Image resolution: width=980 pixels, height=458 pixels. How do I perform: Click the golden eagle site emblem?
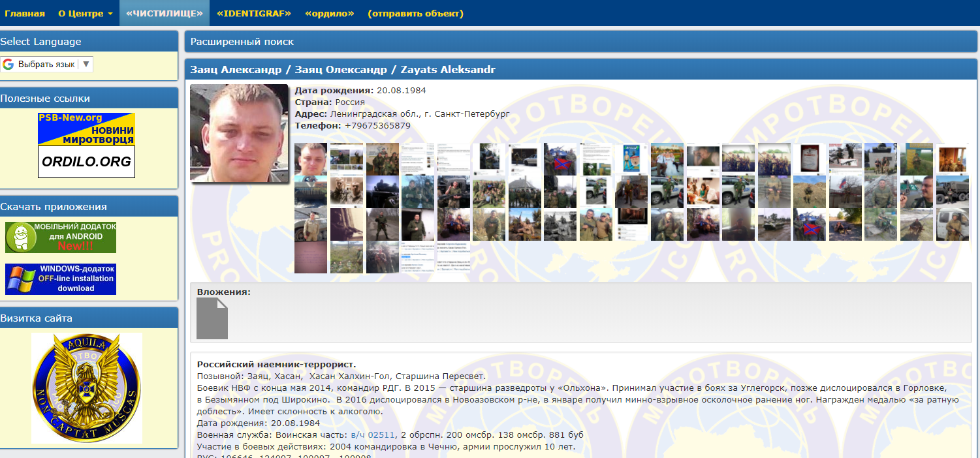(x=87, y=388)
